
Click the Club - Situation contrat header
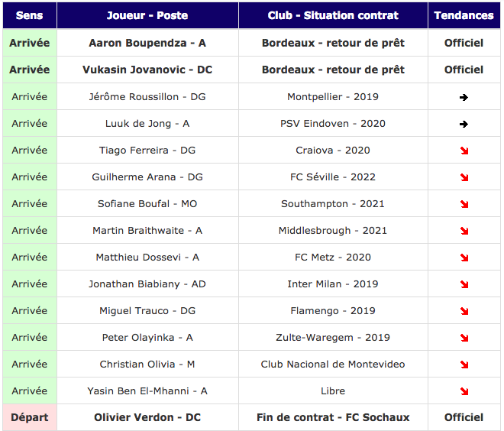(x=333, y=15)
